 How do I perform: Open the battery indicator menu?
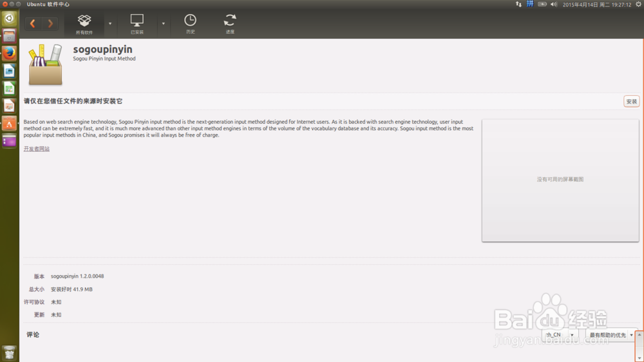coord(542,4)
